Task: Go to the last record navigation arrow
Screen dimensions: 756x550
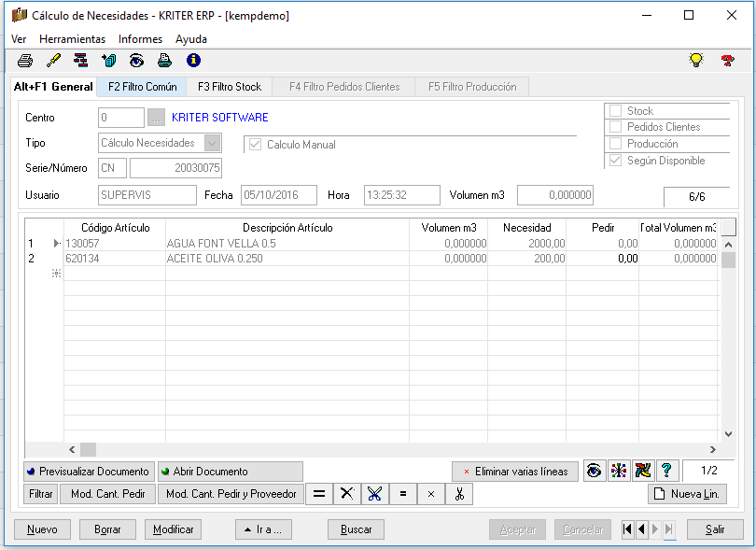Action: 668,529
